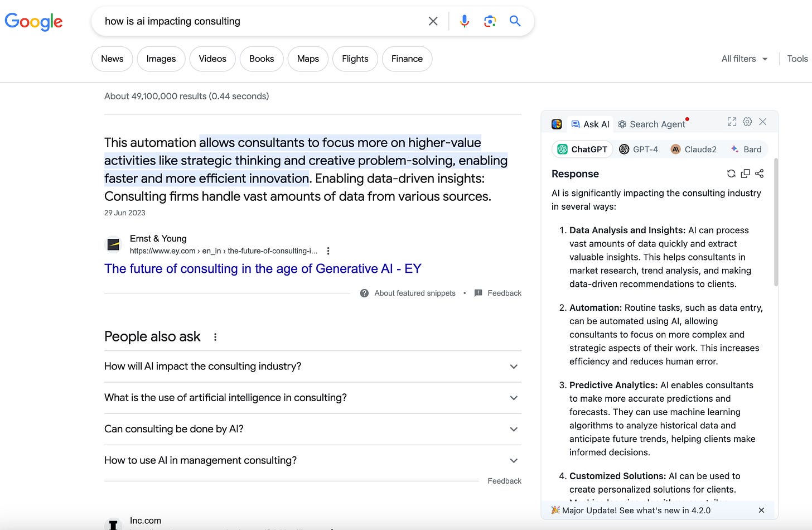Image resolution: width=812 pixels, height=530 pixels.
Task: Open the Tools options
Action: [x=797, y=59]
